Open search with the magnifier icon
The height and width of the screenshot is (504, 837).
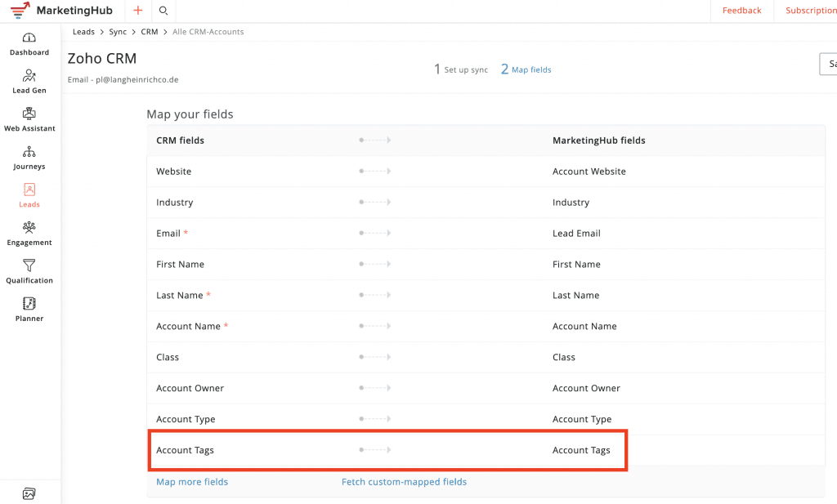pyautogui.click(x=163, y=11)
